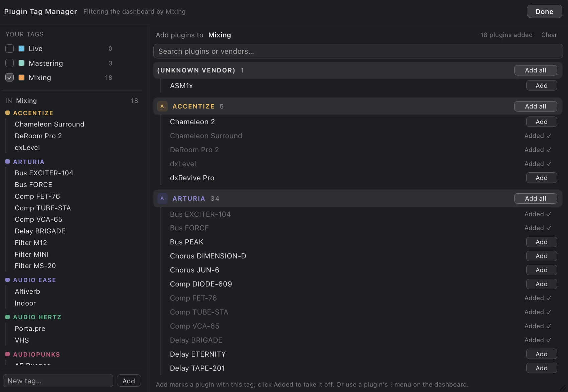Click Clear to remove added plugins
The image size is (568, 392).
(x=549, y=35)
